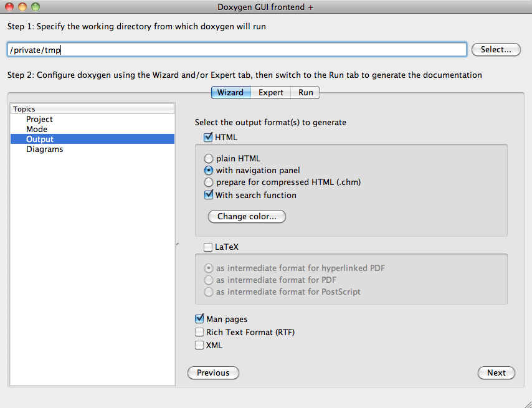532x408 pixels.
Task: Tick the HTML output checkbox
Action: point(208,138)
